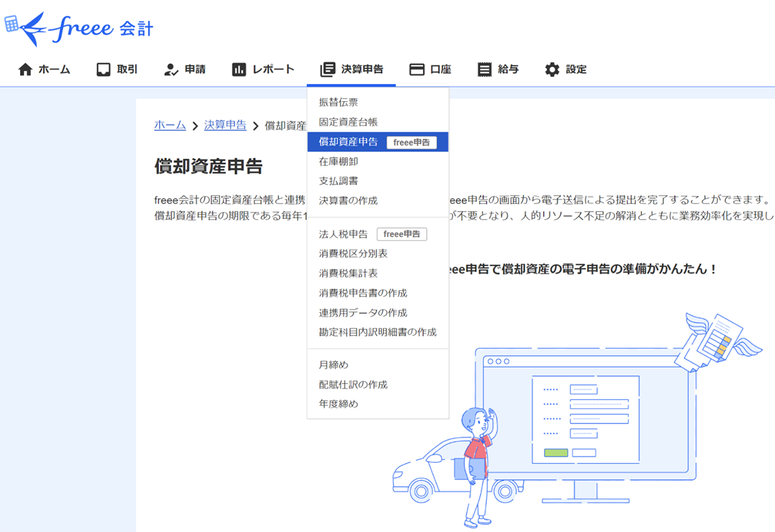The image size is (775, 532).
Task: Click the freee申告 badge next to 償却資産申告
Action: click(x=411, y=143)
